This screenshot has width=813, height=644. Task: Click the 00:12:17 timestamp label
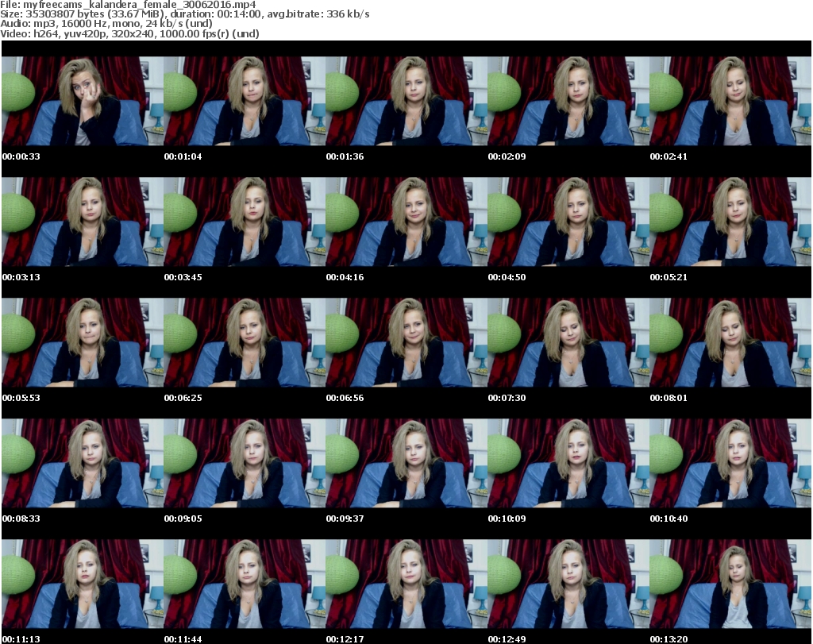[345, 639]
